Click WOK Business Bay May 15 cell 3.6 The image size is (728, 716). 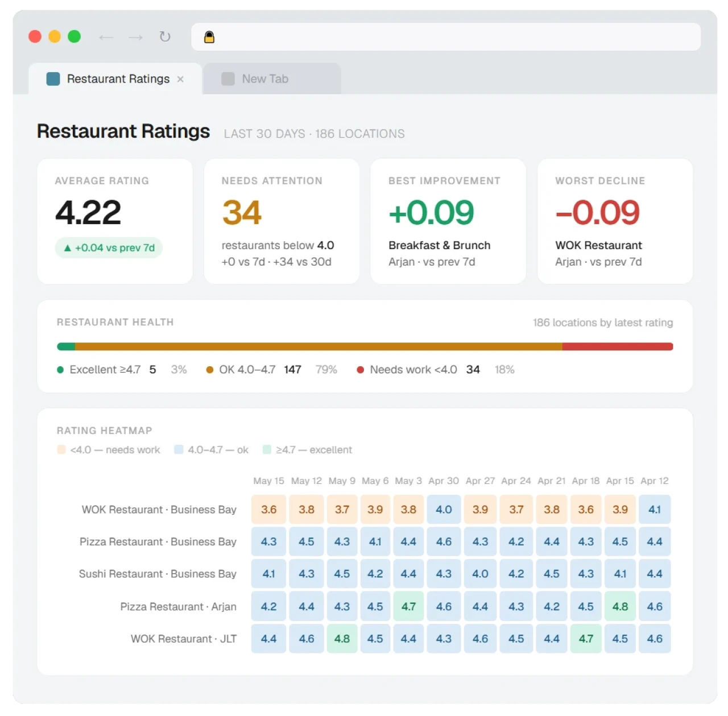pos(268,510)
